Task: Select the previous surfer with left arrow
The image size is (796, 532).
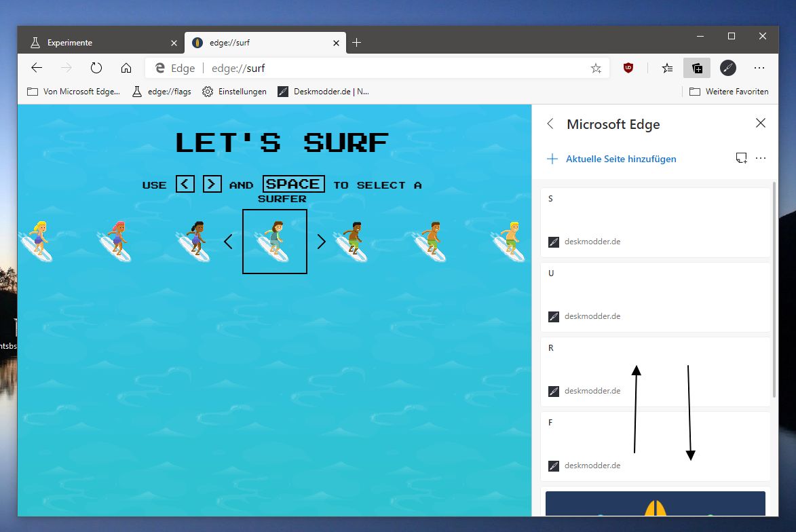Action: click(x=229, y=242)
